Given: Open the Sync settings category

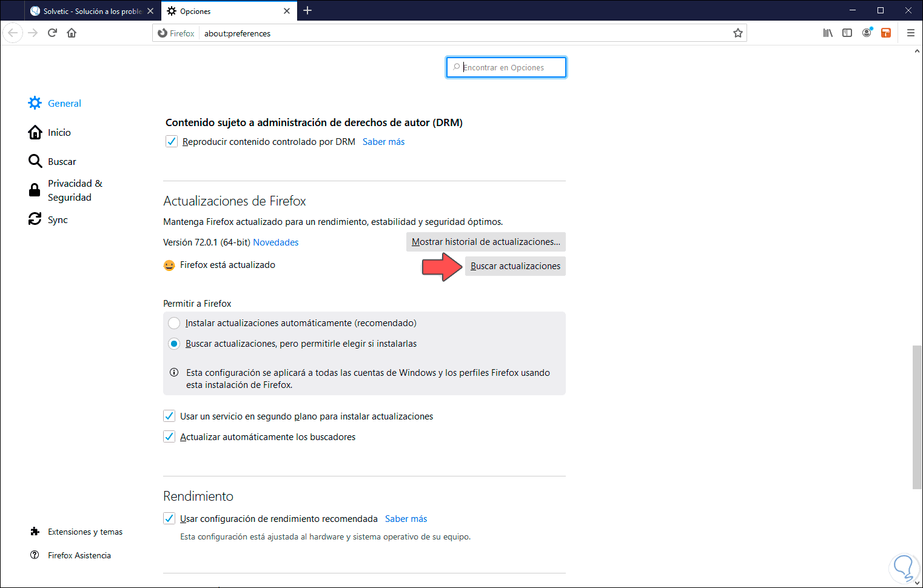Looking at the screenshot, I should click(x=48, y=219).
